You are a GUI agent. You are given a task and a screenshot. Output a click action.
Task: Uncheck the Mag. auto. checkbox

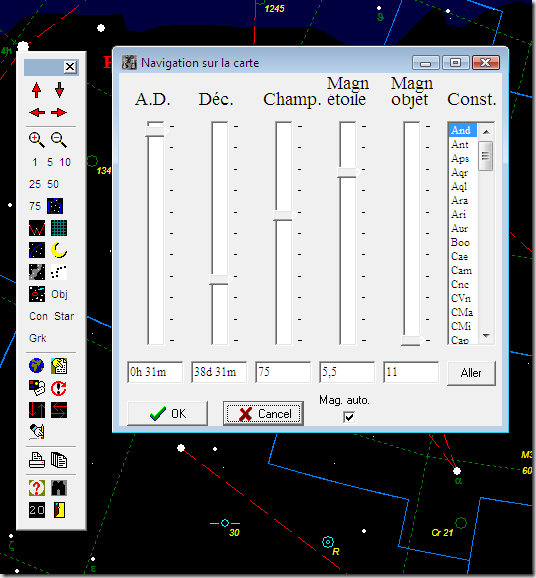coord(349,417)
